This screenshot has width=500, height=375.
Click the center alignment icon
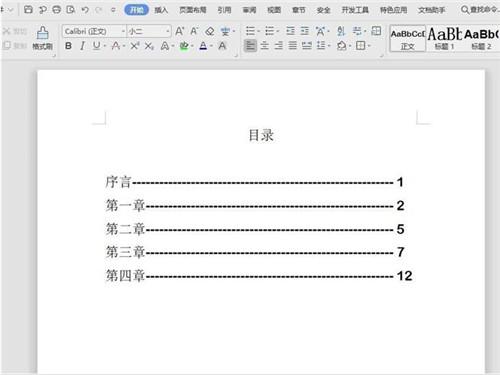pyautogui.click(x=265, y=45)
